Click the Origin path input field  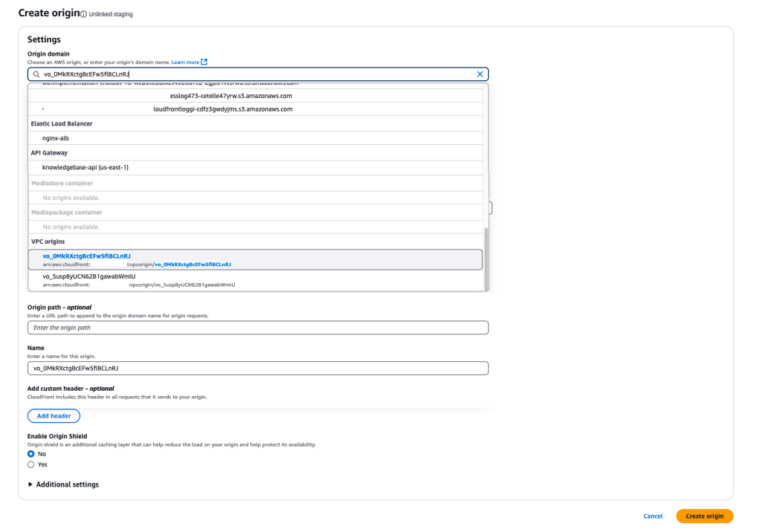(256, 328)
